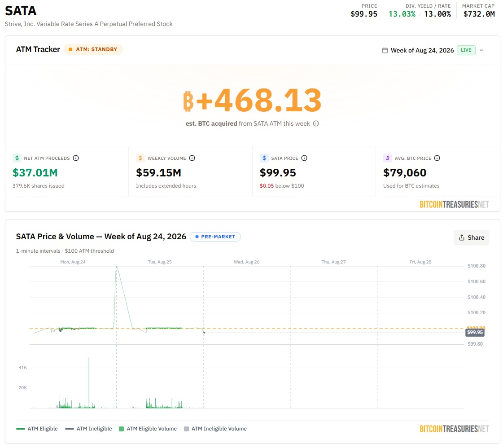Toggle ATM Ineligible line in legend

coord(88,429)
